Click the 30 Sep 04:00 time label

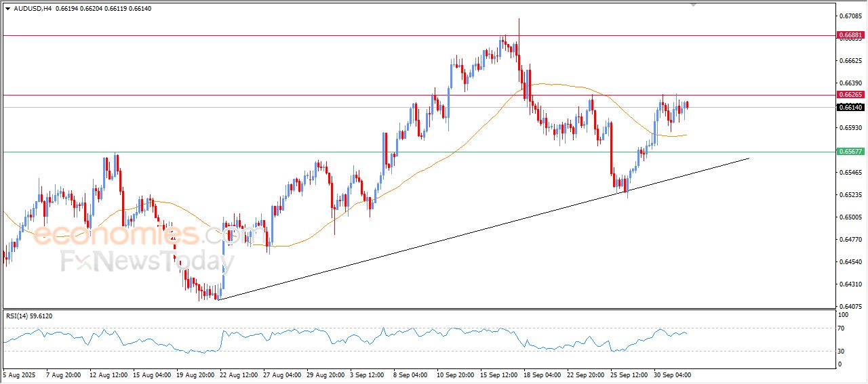[672, 375]
